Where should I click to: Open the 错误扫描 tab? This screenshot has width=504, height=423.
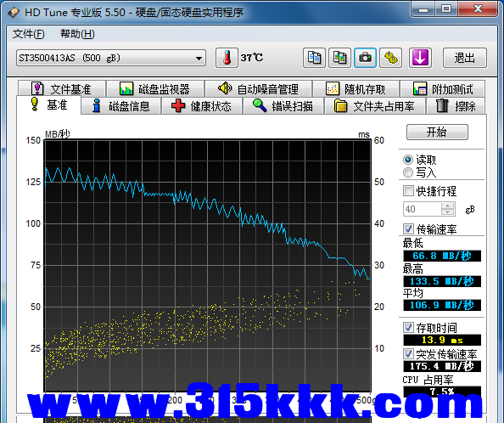(x=283, y=106)
